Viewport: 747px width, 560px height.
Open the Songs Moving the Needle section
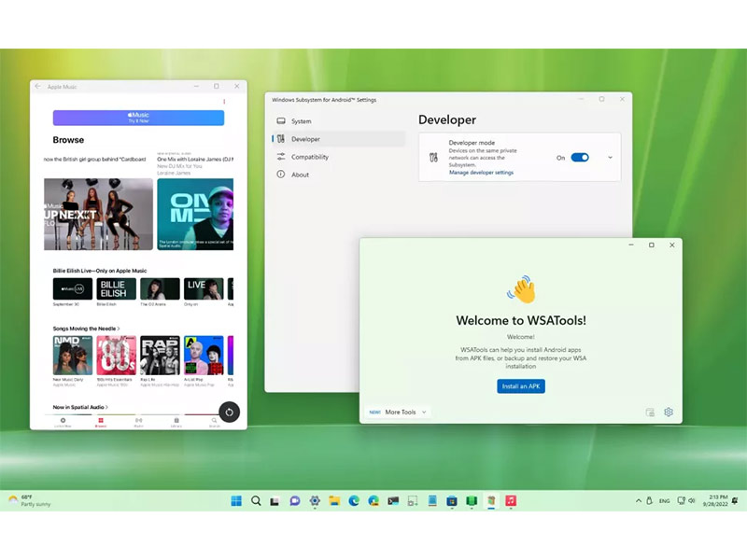click(86, 329)
